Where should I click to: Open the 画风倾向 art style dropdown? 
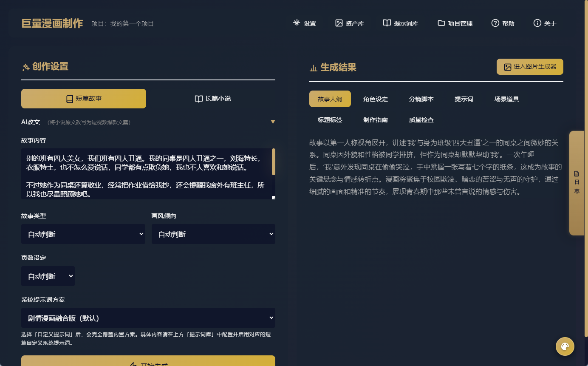point(213,234)
